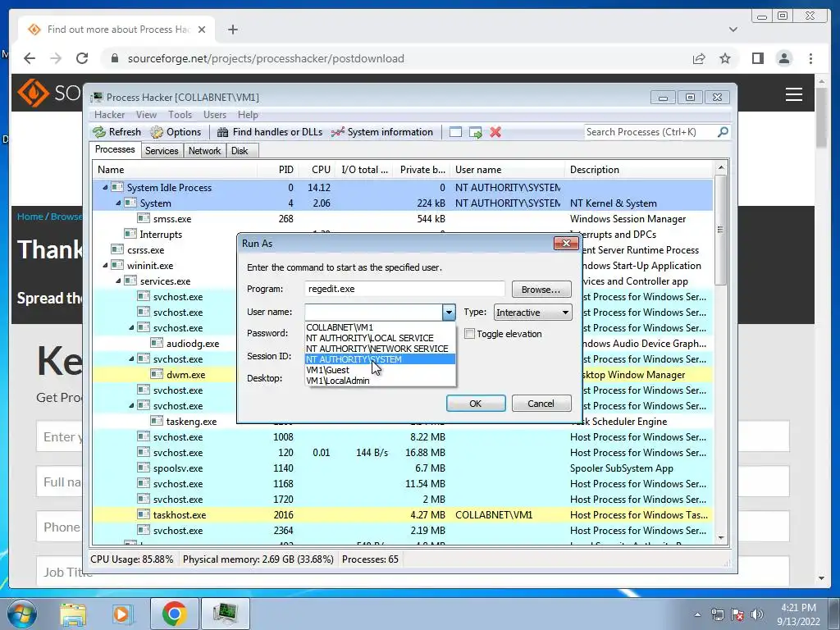The image size is (840, 630).
Task: Choose NT AUTHORITY\NETWORK SERVICE option
Action: click(381, 349)
